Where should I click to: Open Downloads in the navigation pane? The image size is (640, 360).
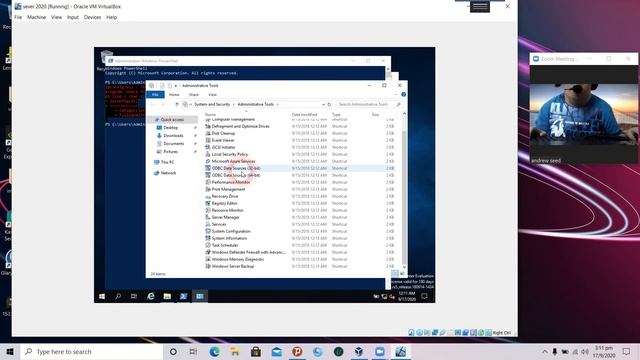(x=173, y=136)
